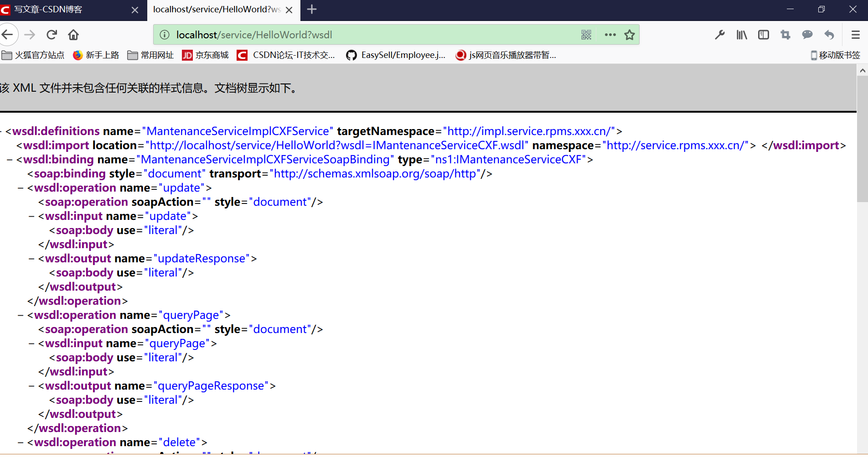Open the Firefox developer tools wrench icon

(719, 34)
